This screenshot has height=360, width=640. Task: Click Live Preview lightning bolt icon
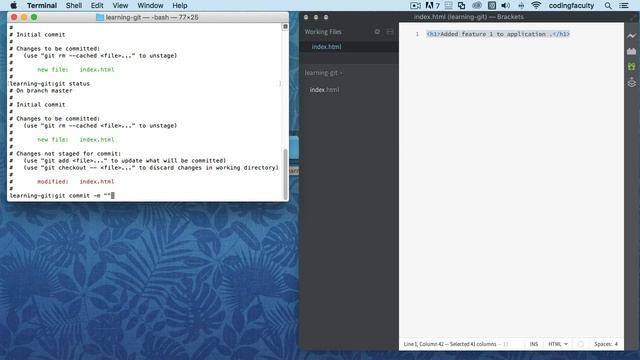631,36
